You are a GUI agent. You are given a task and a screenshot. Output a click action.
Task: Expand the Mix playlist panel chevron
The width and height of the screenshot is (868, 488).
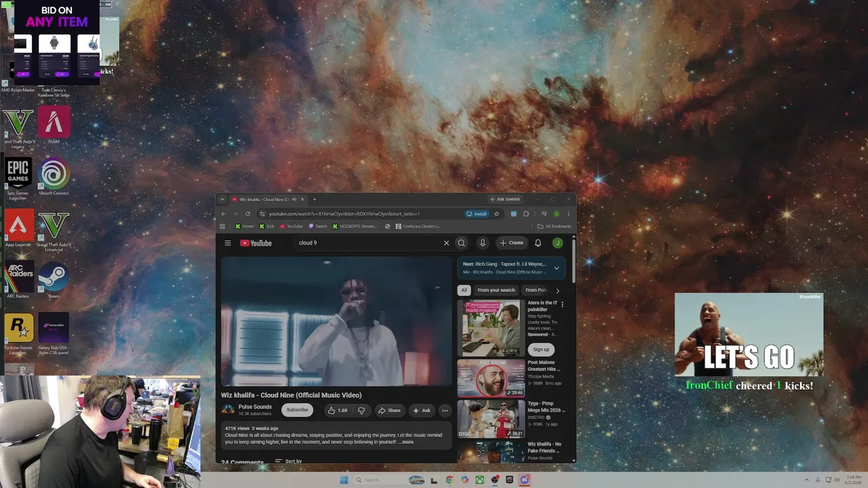pyautogui.click(x=557, y=268)
